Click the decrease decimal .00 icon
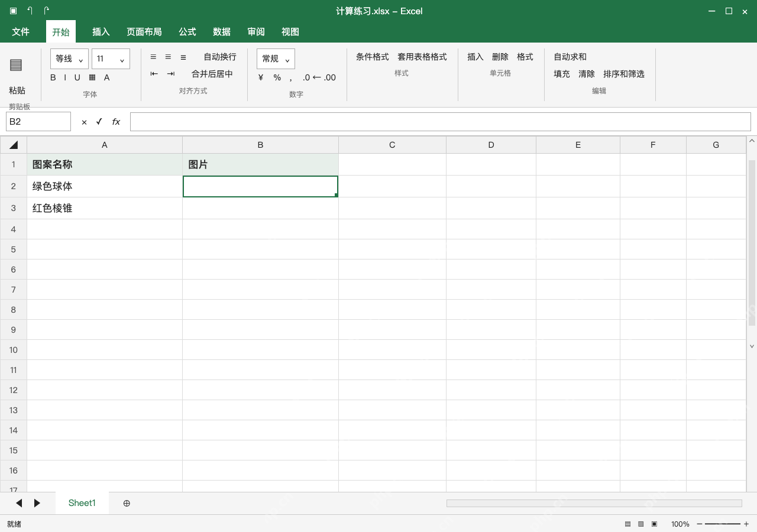The height and width of the screenshot is (532, 757). click(330, 77)
